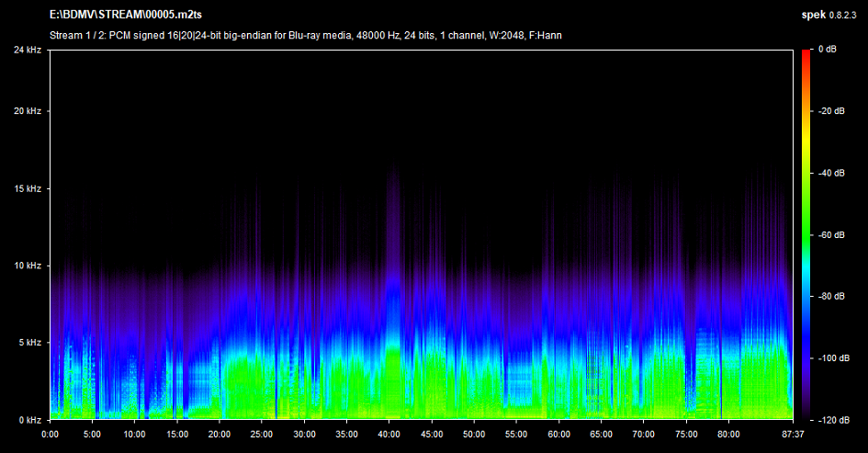Click the 20:00 time axis marker

click(x=220, y=434)
